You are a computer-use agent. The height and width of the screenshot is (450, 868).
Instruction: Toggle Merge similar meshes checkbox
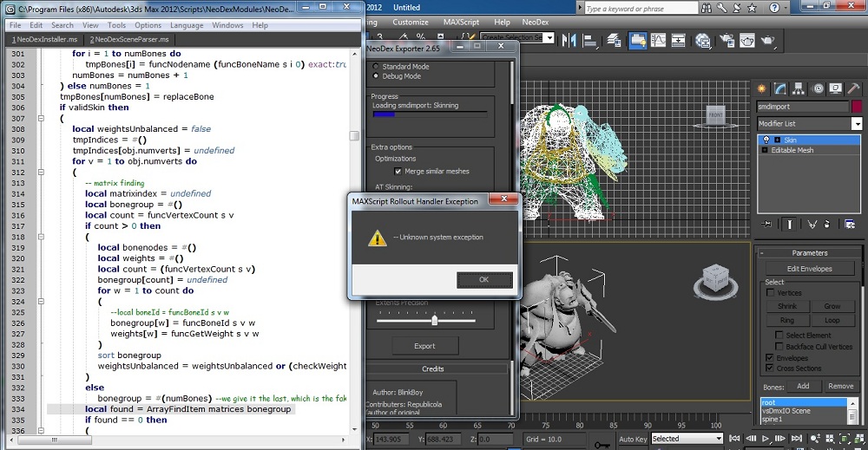point(398,172)
